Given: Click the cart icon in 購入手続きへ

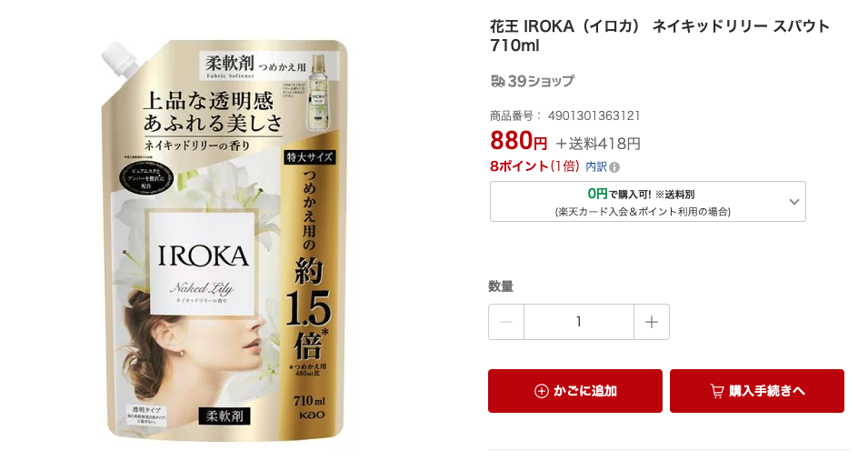Looking at the screenshot, I should click(x=717, y=391).
